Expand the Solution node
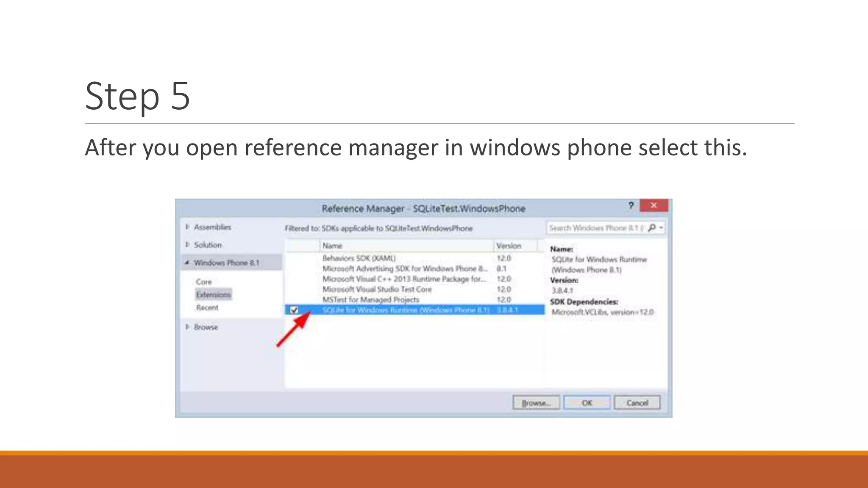 tap(187, 245)
